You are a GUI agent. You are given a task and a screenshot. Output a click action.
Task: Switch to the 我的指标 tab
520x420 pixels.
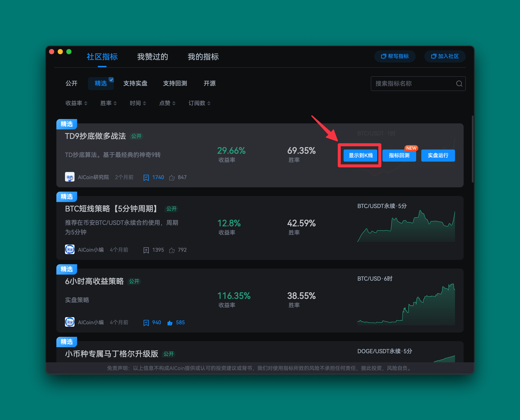point(203,57)
